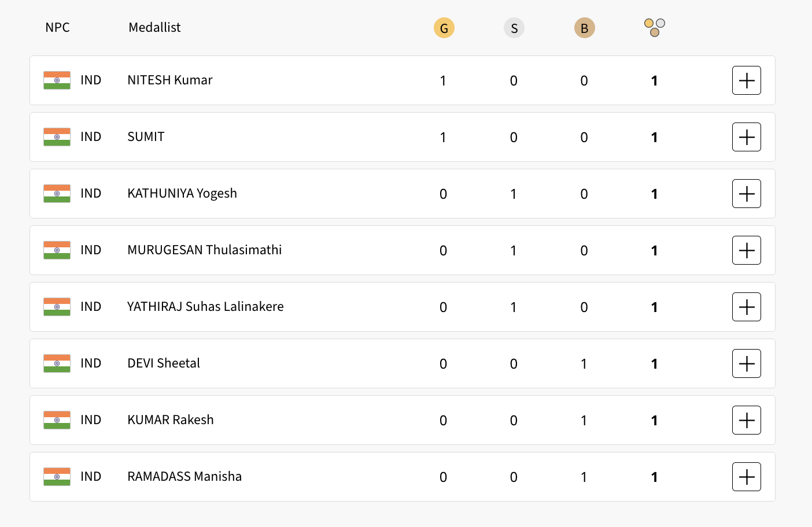The height and width of the screenshot is (527, 812).
Task: Expand KUMAR Rakesh's medal row
Action: coord(746,420)
